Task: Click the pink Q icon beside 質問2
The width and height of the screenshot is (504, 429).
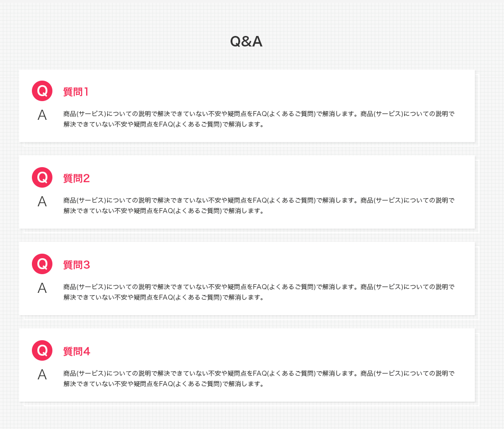Action: point(42,178)
